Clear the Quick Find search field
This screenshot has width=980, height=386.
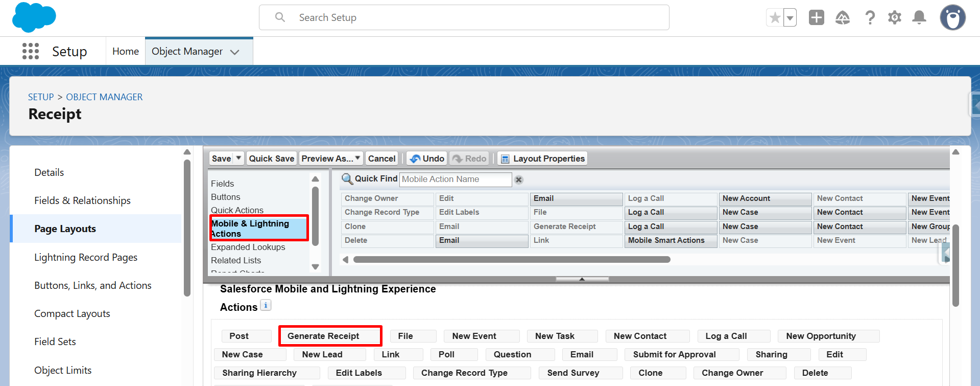(519, 180)
